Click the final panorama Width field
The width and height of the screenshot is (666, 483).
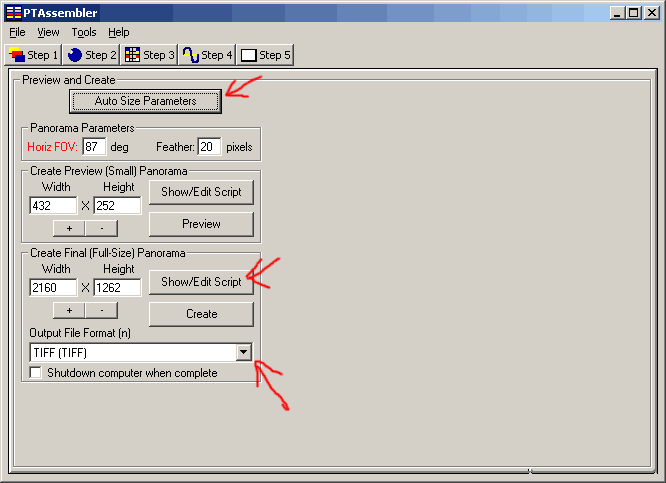[x=53, y=287]
